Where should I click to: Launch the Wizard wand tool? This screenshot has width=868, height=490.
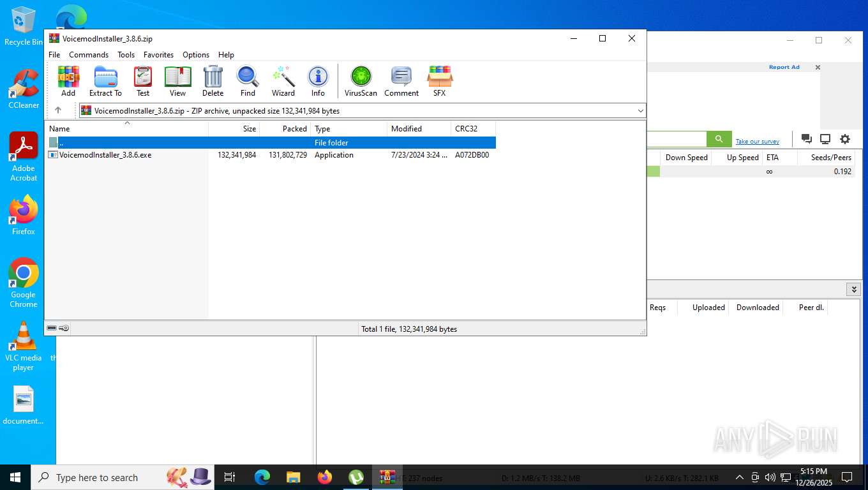(x=283, y=81)
